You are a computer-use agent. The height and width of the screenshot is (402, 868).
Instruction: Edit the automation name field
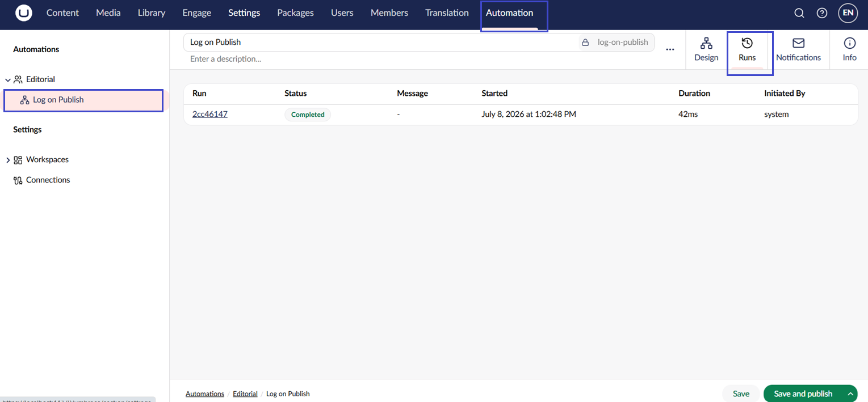coord(381,43)
